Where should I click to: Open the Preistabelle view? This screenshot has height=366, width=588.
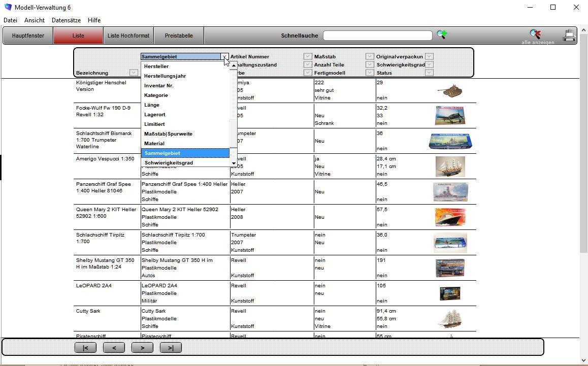tap(179, 36)
